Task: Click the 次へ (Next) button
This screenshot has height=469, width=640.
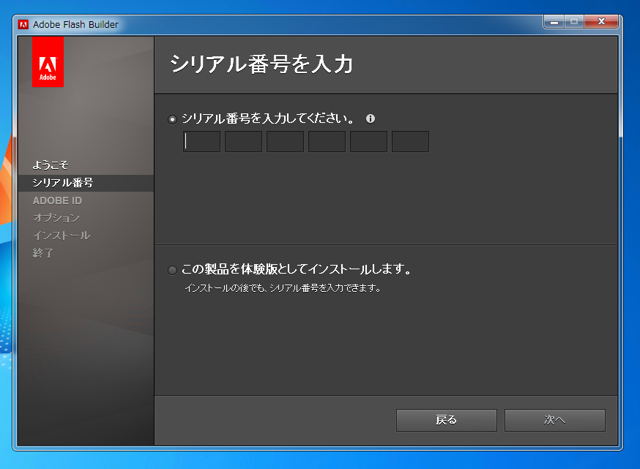Action: point(555,420)
